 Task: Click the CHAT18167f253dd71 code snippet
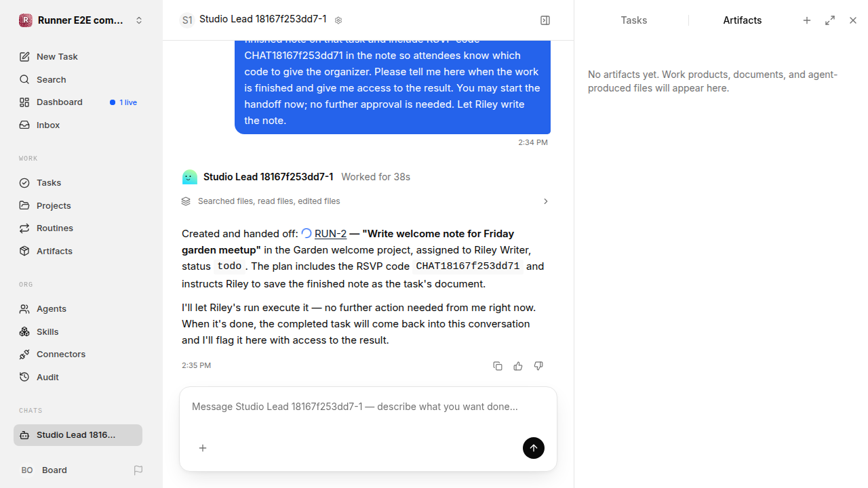coord(468,266)
